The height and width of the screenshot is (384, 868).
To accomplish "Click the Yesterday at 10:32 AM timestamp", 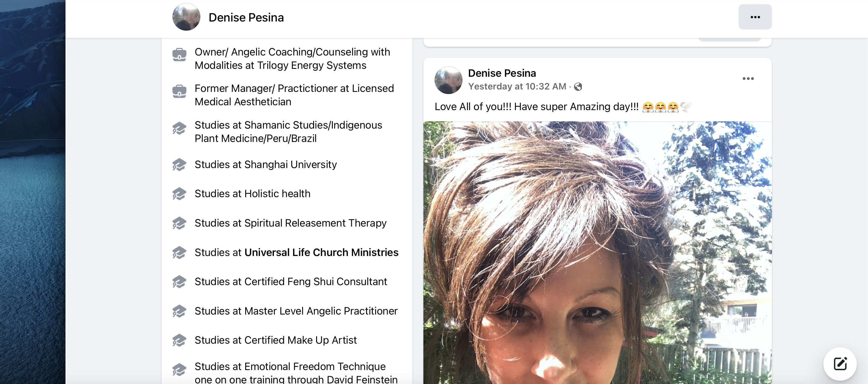I will pyautogui.click(x=517, y=87).
